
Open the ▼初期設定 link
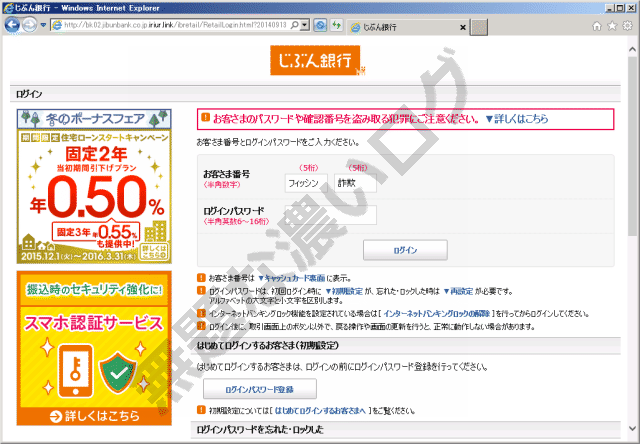tap(344, 291)
